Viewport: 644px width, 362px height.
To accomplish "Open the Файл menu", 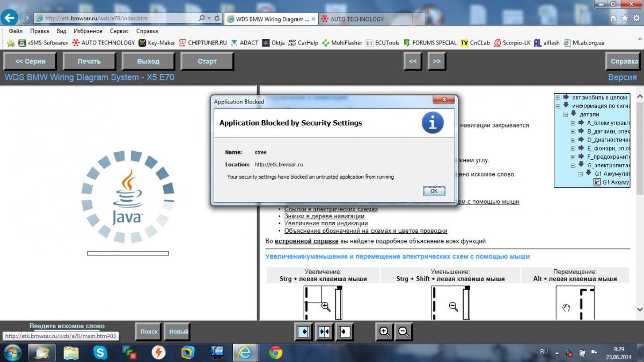I will pyautogui.click(x=16, y=31).
